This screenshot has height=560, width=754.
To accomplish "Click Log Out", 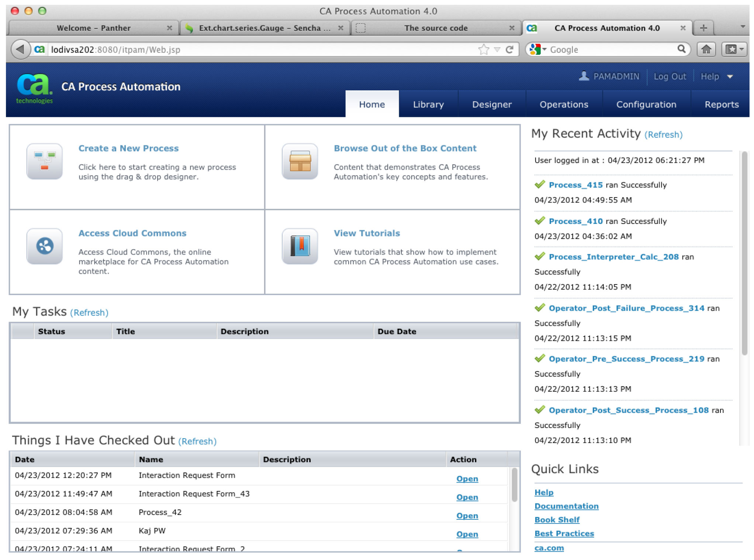I will [x=670, y=76].
